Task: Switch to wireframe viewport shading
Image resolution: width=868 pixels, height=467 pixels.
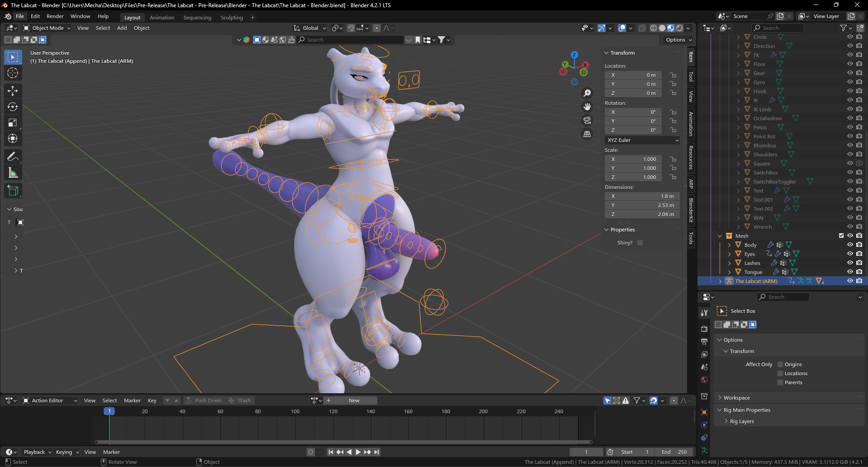Action: [x=654, y=28]
